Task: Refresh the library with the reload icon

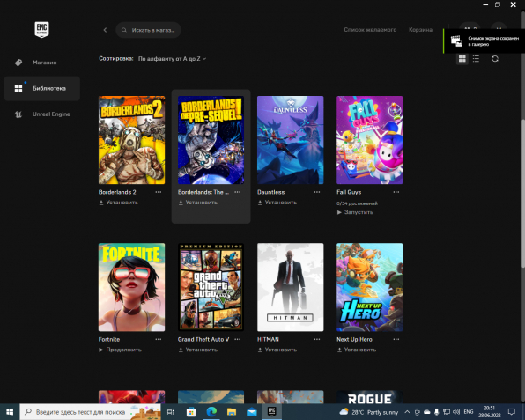Action: pos(495,59)
